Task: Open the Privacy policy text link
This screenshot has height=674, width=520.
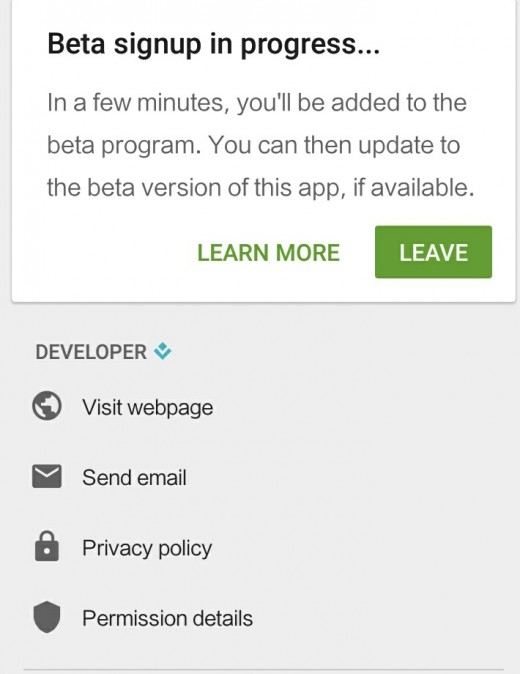Action: pyautogui.click(x=147, y=548)
